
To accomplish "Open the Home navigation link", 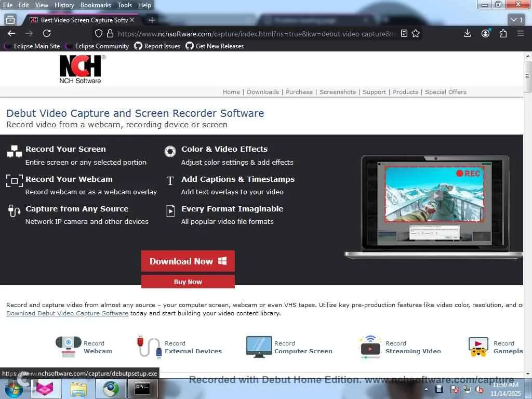I will click(x=231, y=92).
